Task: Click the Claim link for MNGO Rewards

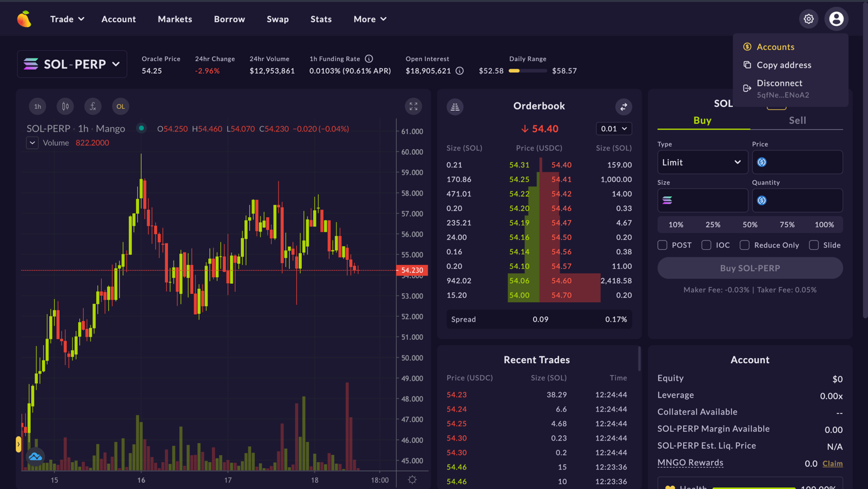Action: tap(832, 463)
